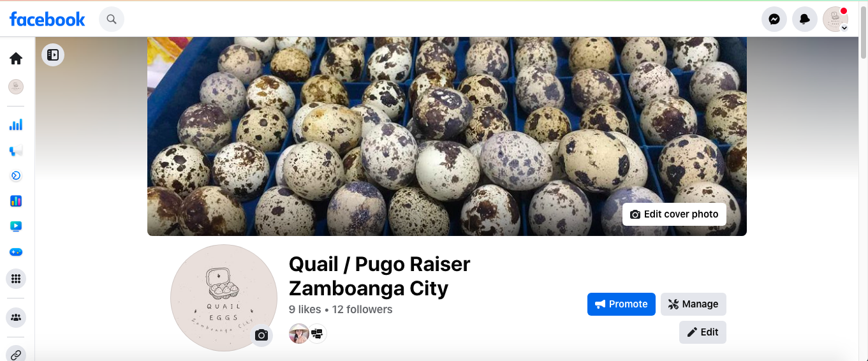Screen dimensions: 868x361
Task: Open the Messenger chat icon
Action: click(774, 19)
